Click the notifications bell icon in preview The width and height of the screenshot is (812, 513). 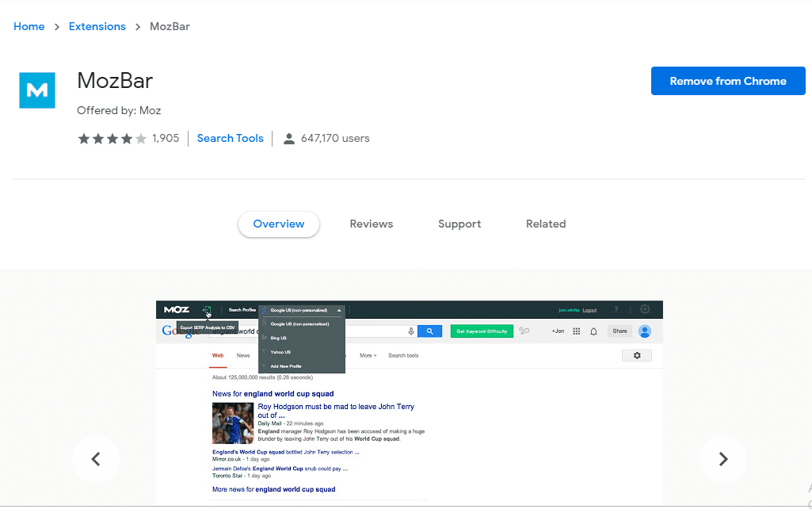(x=593, y=331)
